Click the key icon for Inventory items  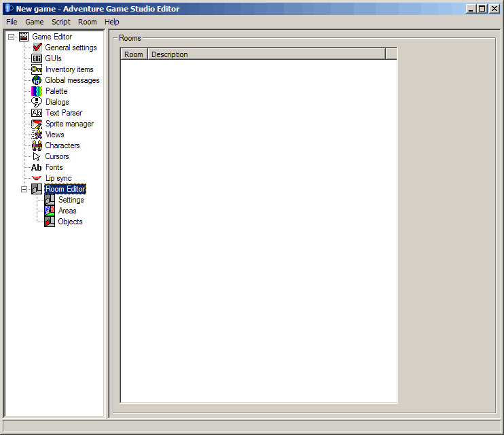(36, 69)
